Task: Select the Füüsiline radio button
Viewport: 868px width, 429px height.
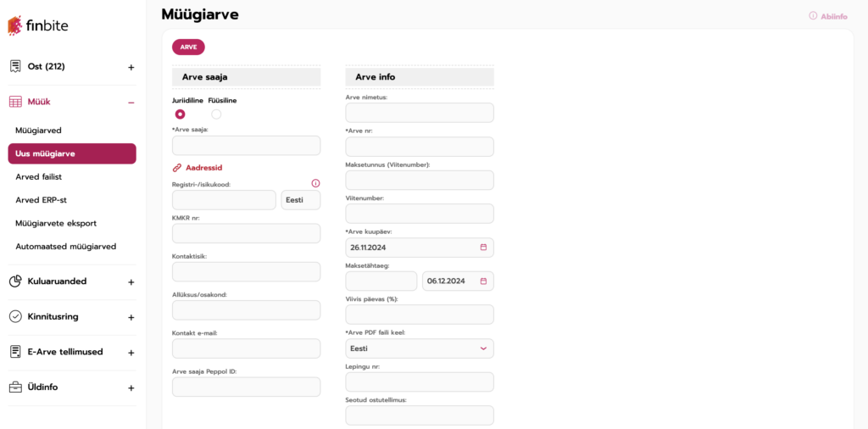Action: pyautogui.click(x=216, y=114)
